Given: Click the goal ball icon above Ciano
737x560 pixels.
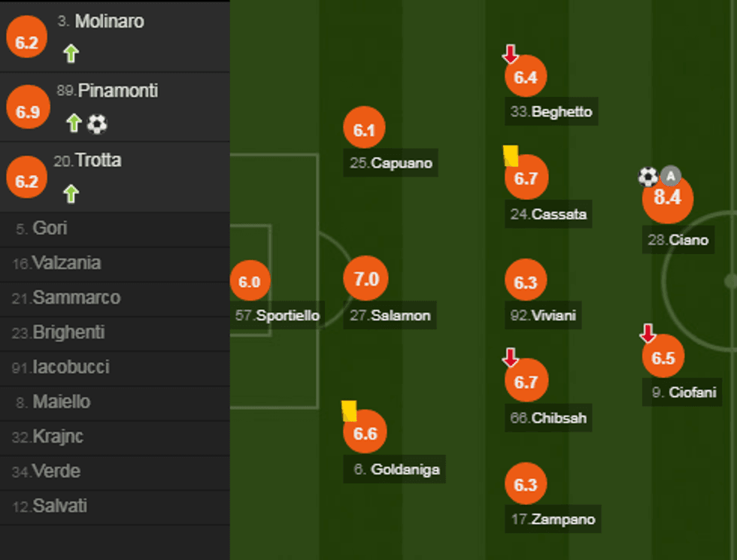Looking at the screenshot, I should tap(648, 177).
